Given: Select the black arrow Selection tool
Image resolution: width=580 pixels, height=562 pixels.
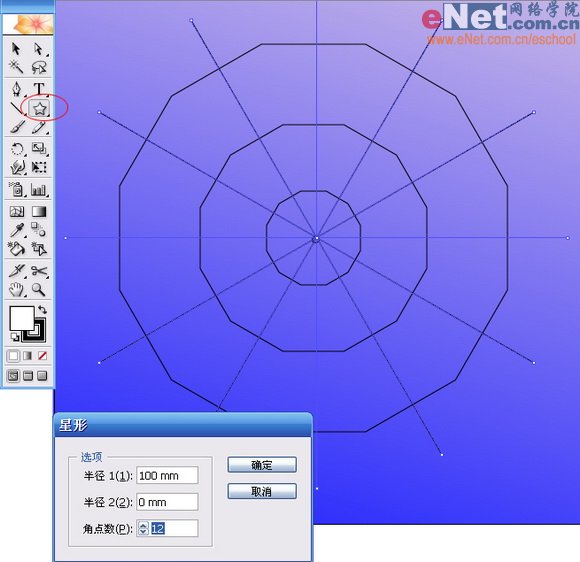Looking at the screenshot, I should 16,49.
